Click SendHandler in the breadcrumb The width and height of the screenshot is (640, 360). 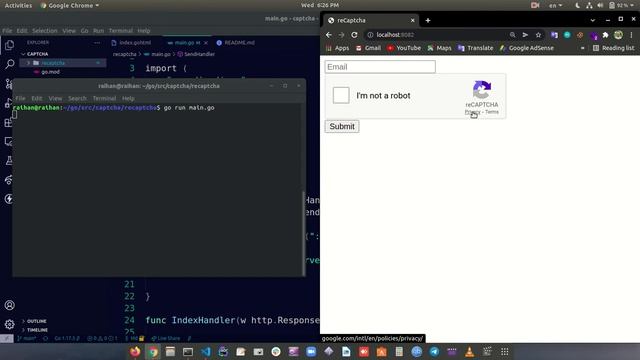(x=196, y=54)
